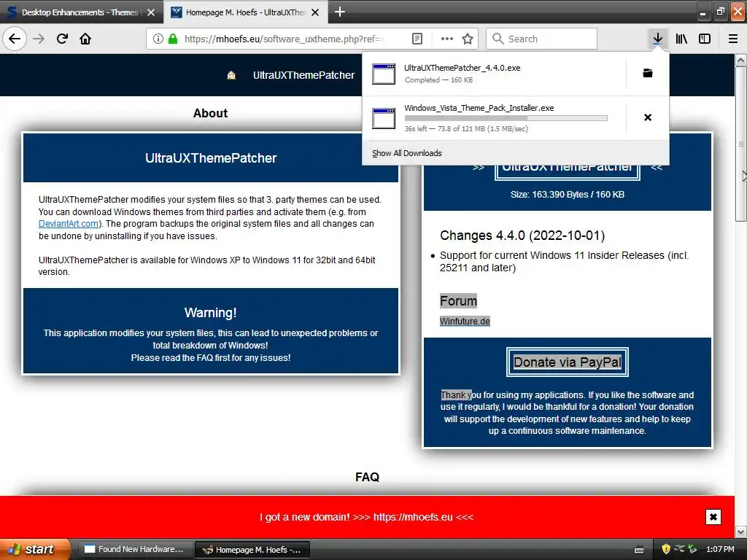Click the FAQ heading
The image size is (747, 560).
[368, 477]
